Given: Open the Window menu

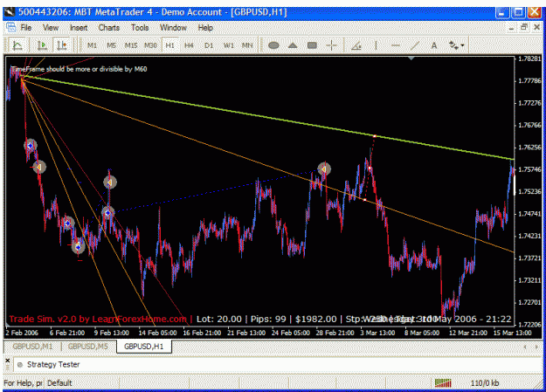Looking at the screenshot, I should click(173, 28).
